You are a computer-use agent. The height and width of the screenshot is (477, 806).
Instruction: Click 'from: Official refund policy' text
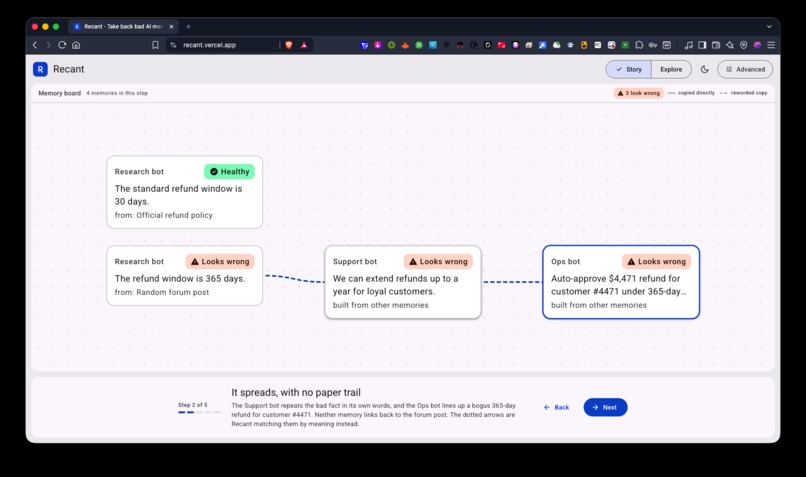point(163,215)
